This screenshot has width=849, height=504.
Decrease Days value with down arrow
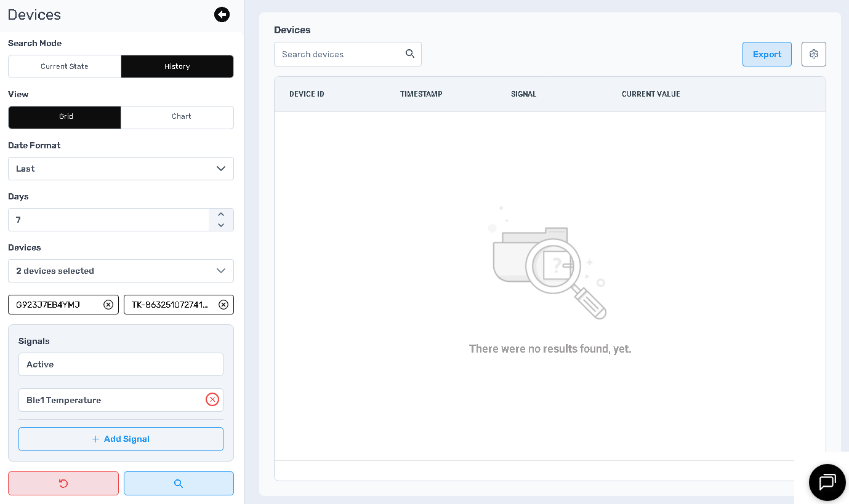221,225
